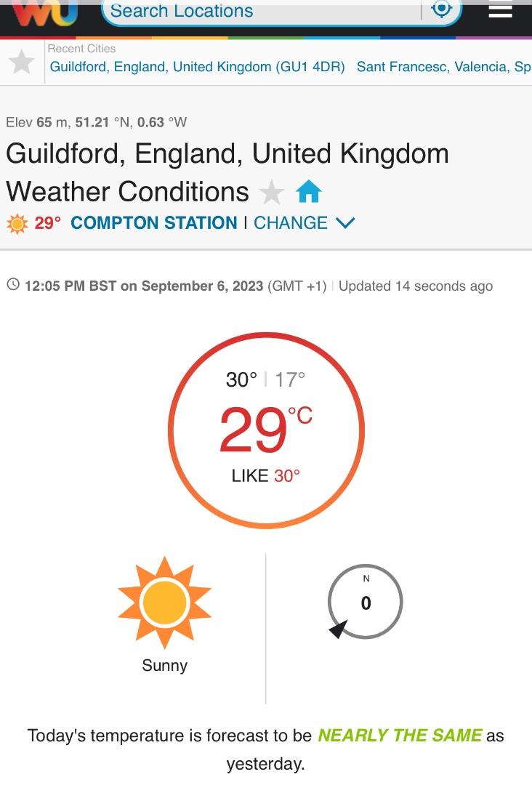Click the 30° | 17° high-low reading
The height and width of the screenshot is (785, 532).
265,379
